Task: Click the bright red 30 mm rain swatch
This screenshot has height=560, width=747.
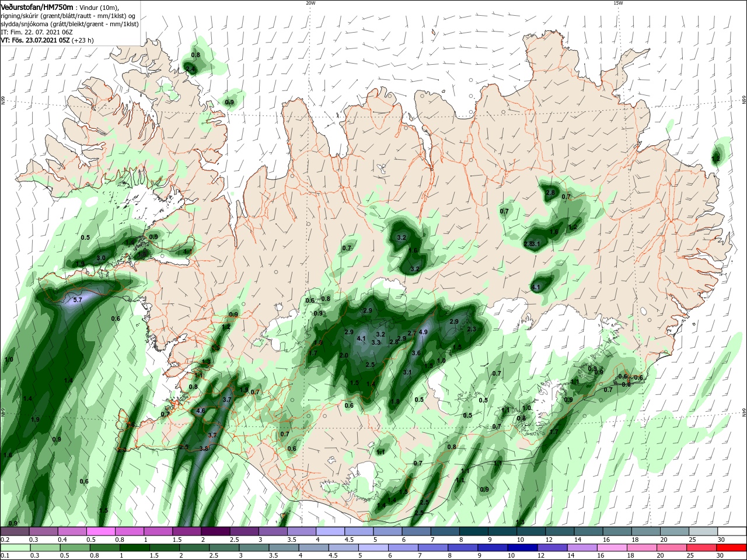Action: [732, 548]
